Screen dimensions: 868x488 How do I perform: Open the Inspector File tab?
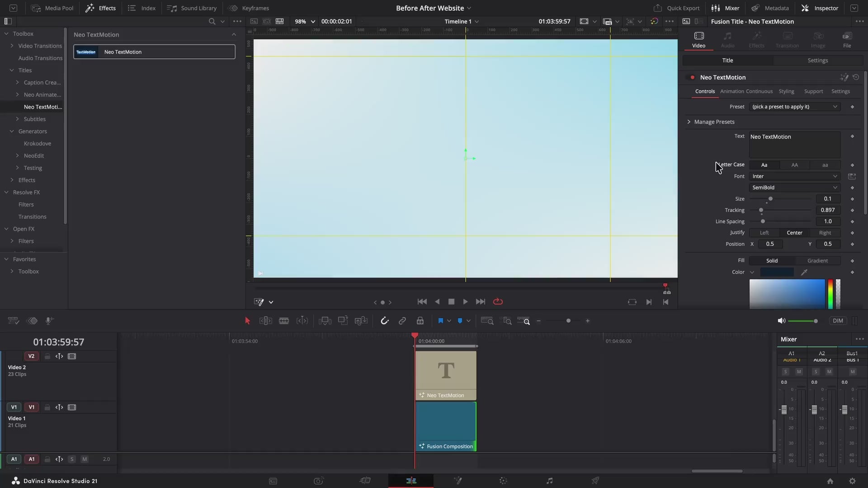[x=847, y=40]
